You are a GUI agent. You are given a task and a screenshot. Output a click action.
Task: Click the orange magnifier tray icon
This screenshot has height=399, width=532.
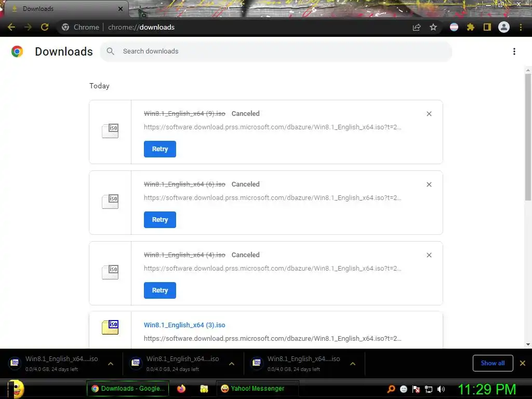tap(391, 389)
